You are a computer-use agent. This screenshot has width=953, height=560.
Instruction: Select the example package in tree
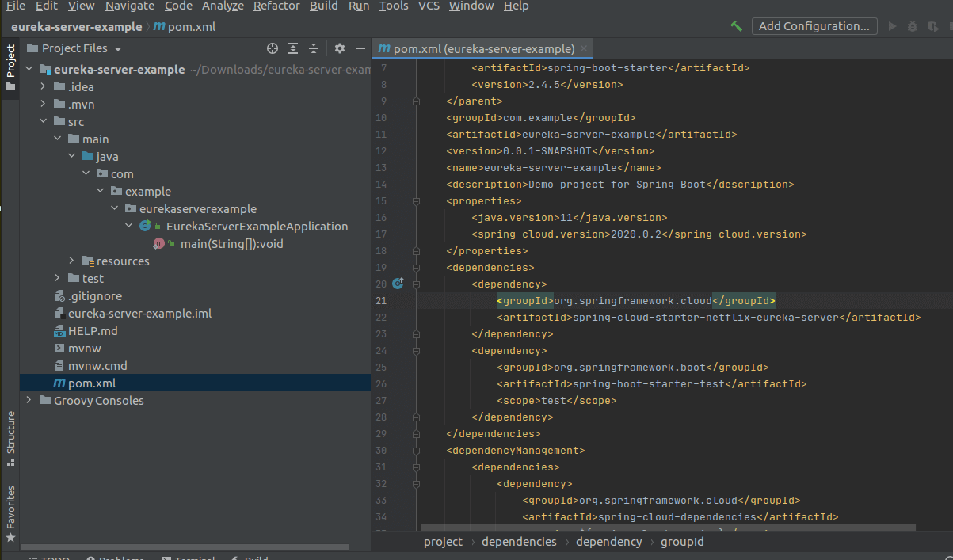147,192
